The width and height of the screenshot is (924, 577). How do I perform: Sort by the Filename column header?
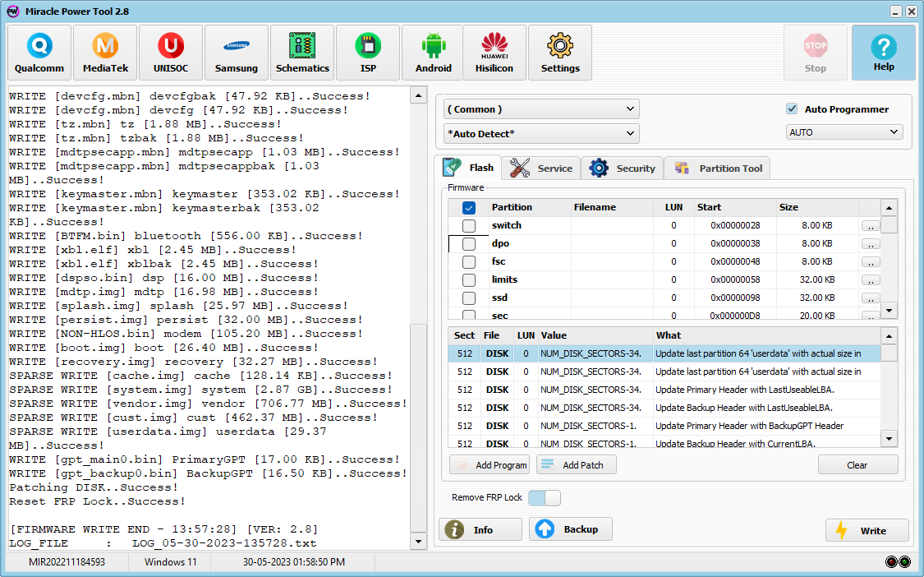(x=612, y=207)
